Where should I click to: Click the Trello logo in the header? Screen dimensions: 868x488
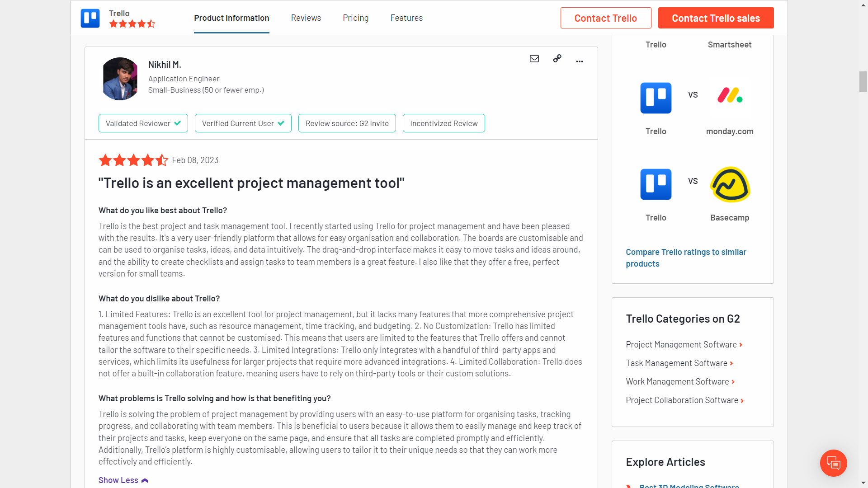point(90,18)
